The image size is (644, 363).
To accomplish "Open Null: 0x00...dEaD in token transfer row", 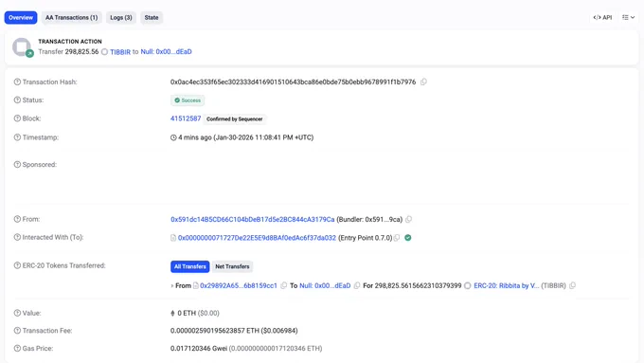I will coord(325,285).
